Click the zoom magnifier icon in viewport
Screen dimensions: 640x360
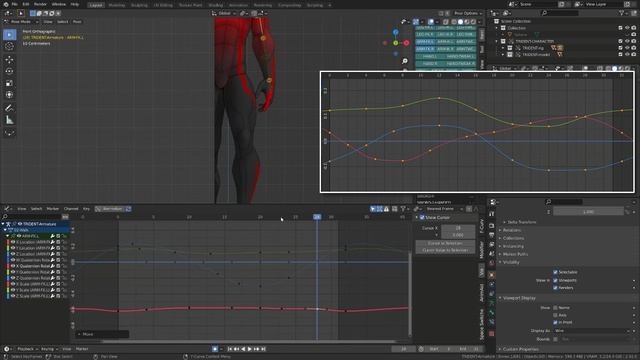[404, 61]
